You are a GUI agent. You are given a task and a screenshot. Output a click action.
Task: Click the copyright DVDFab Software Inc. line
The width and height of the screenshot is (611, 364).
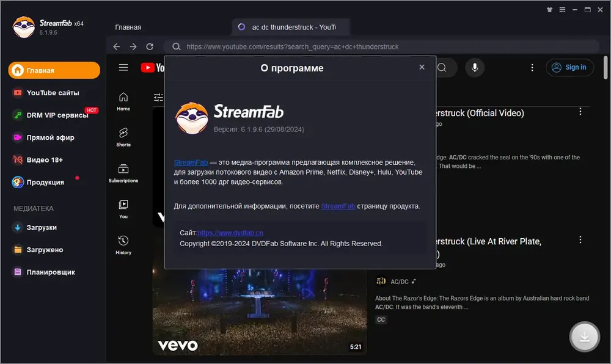[281, 244]
